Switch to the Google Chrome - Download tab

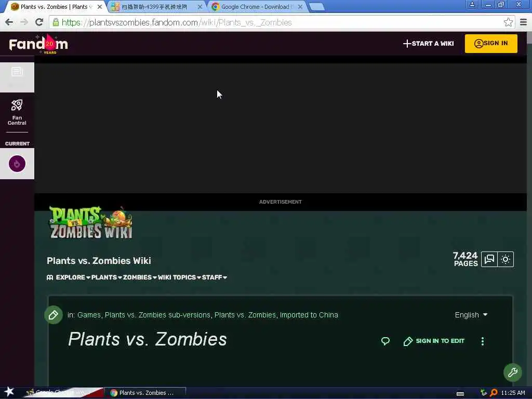pos(255,7)
